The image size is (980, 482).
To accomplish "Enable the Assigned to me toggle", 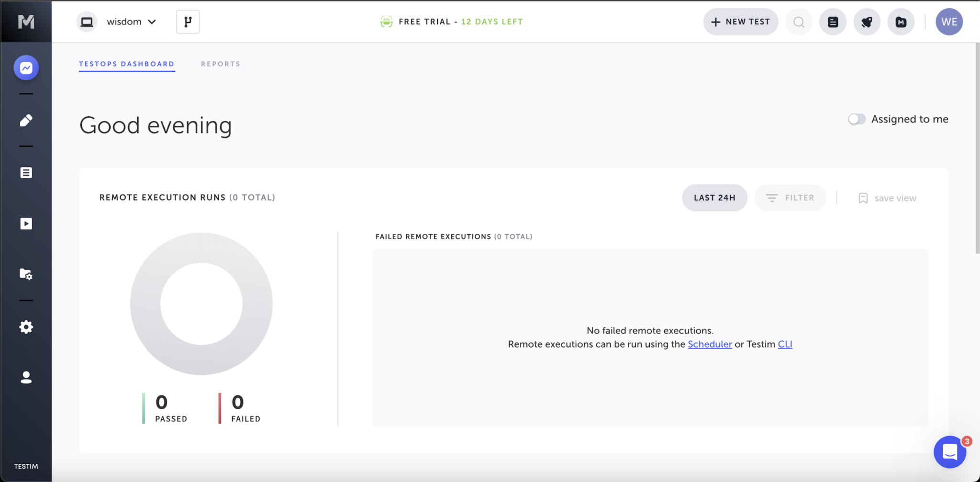I will [x=857, y=119].
